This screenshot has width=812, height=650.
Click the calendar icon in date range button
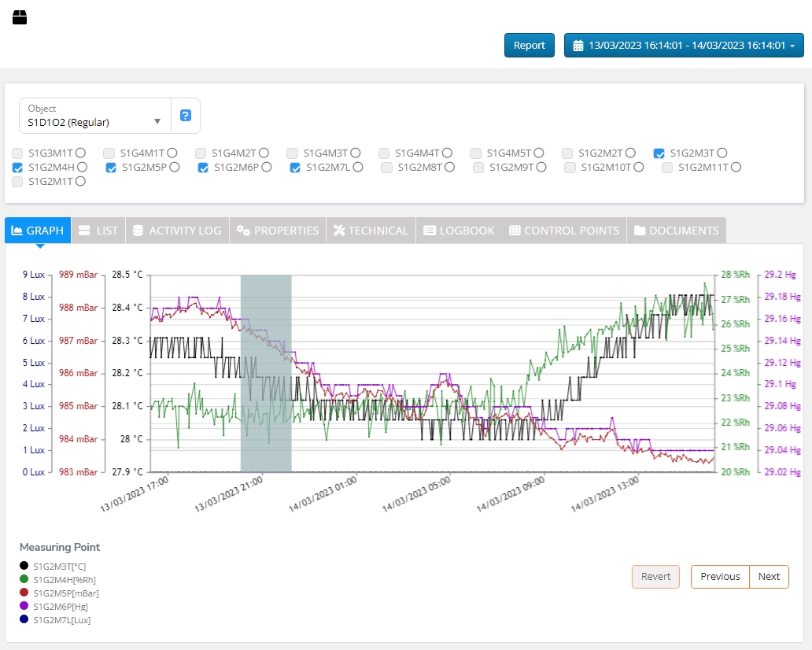click(x=578, y=46)
